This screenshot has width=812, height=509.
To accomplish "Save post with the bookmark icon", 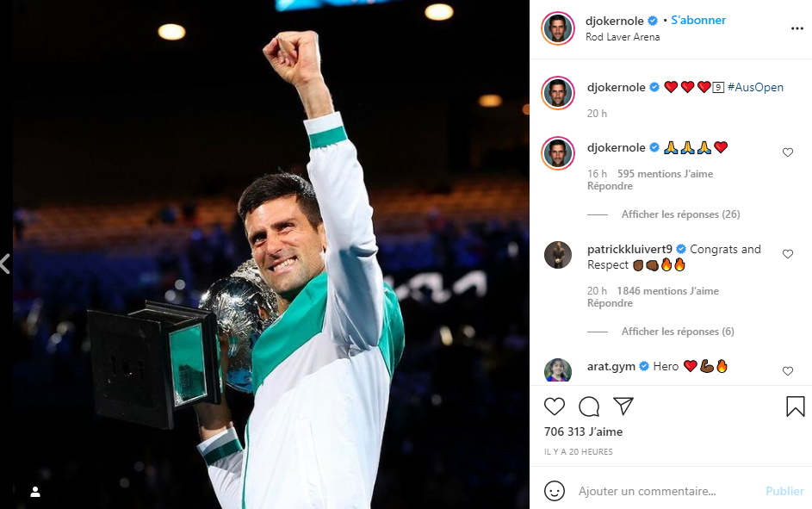I will [x=795, y=407].
